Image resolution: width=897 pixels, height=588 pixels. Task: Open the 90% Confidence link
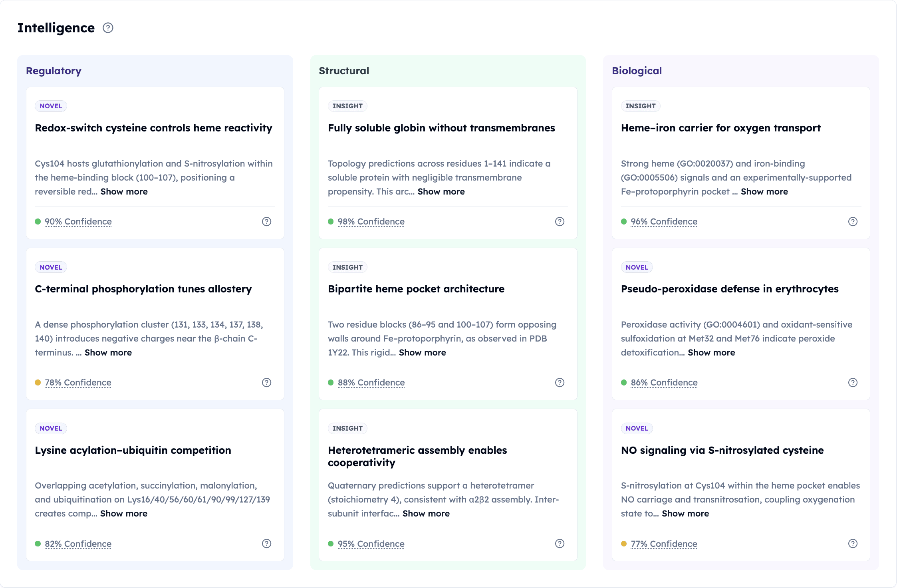[x=78, y=222]
